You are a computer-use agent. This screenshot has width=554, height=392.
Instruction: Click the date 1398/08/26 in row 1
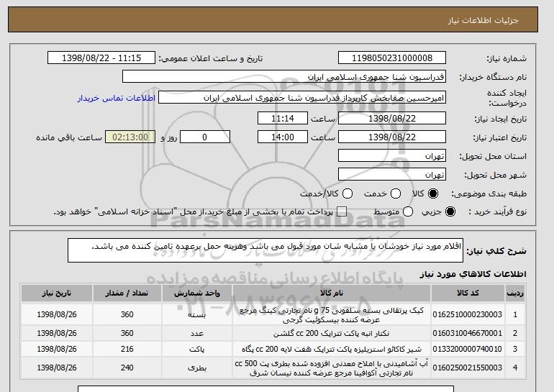[x=57, y=314]
